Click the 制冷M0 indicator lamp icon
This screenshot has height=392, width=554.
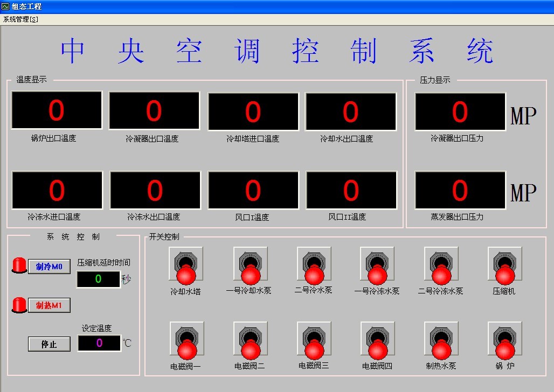tap(18, 266)
